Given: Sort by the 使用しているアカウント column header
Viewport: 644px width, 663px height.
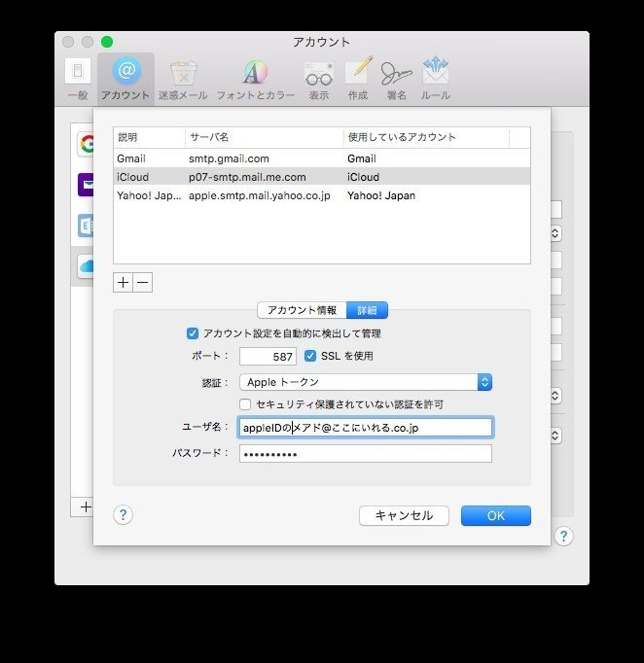Looking at the screenshot, I should click(x=426, y=137).
